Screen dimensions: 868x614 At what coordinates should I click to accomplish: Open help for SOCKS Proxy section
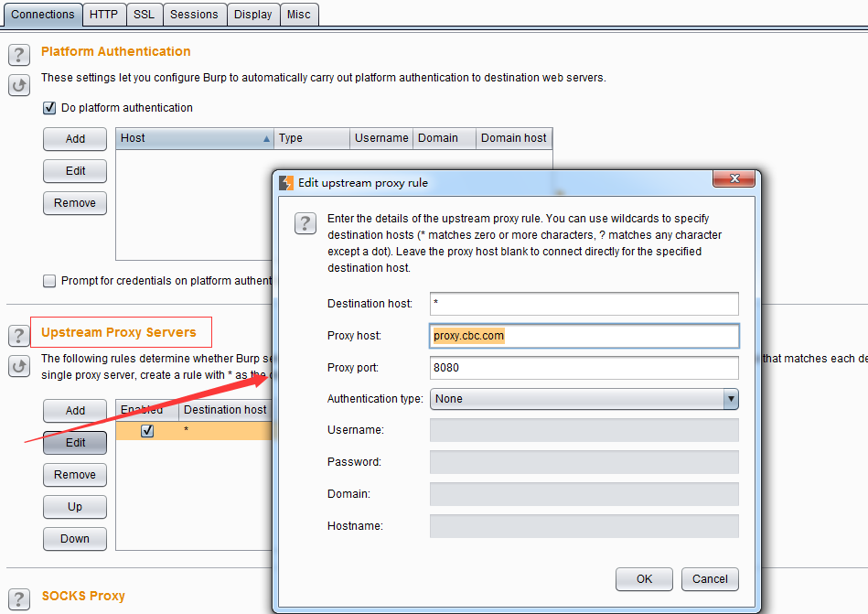tap(19, 598)
